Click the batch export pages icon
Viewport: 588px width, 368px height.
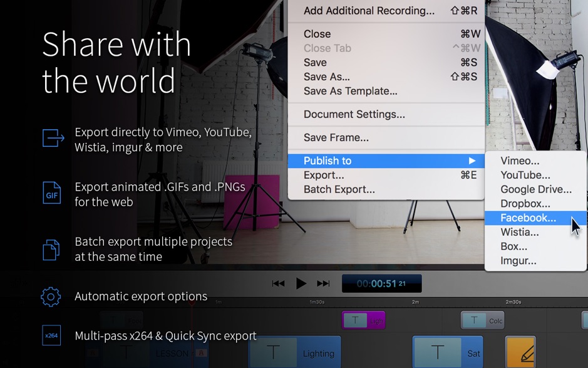pos(53,248)
